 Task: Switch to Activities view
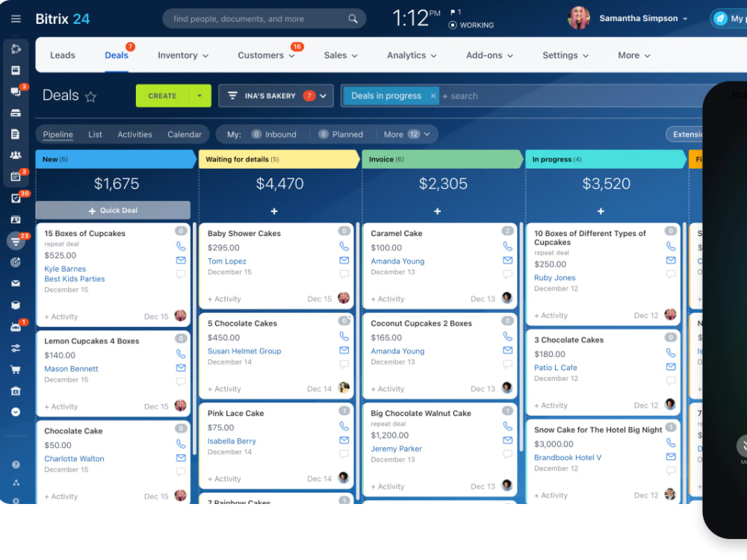click(134, 134)
